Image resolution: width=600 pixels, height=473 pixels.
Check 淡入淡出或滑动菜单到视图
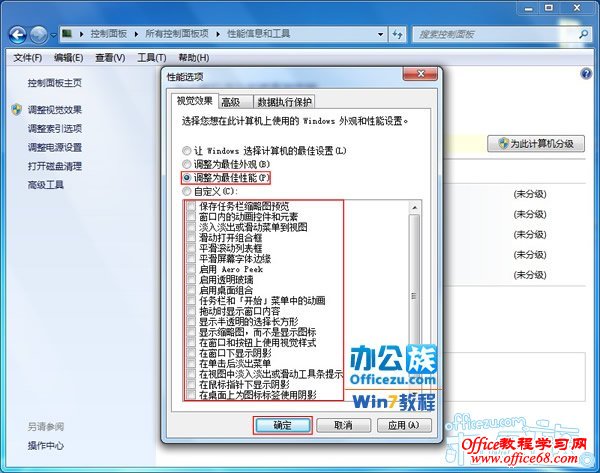point(191,227)
